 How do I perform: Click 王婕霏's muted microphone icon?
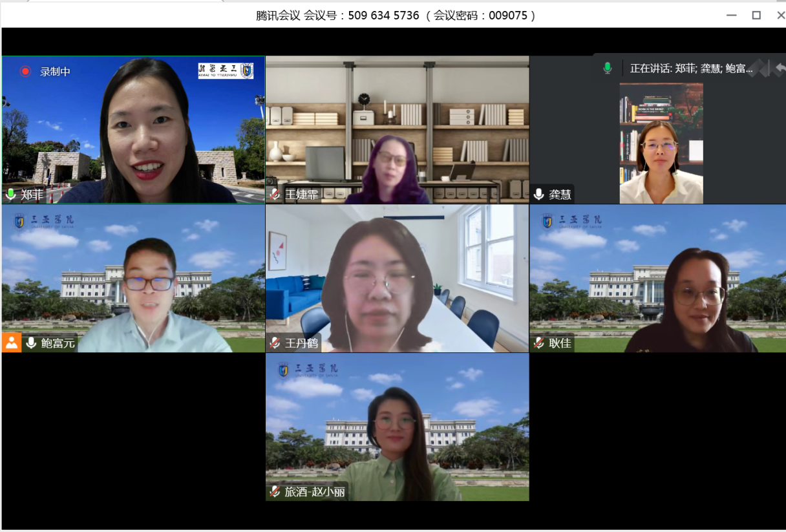click(275, 195)
